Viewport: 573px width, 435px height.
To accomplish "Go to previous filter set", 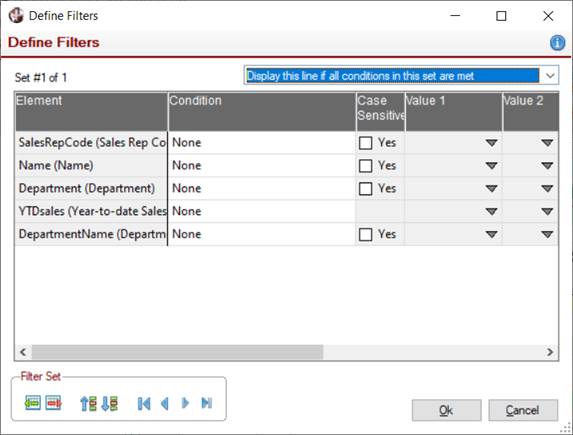I will (x=165, y=404).
